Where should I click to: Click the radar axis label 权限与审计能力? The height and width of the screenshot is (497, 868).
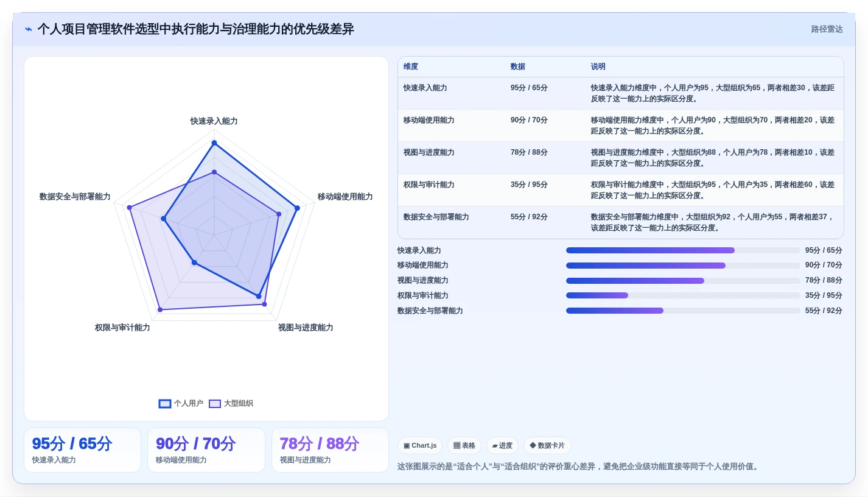point(122,328)
